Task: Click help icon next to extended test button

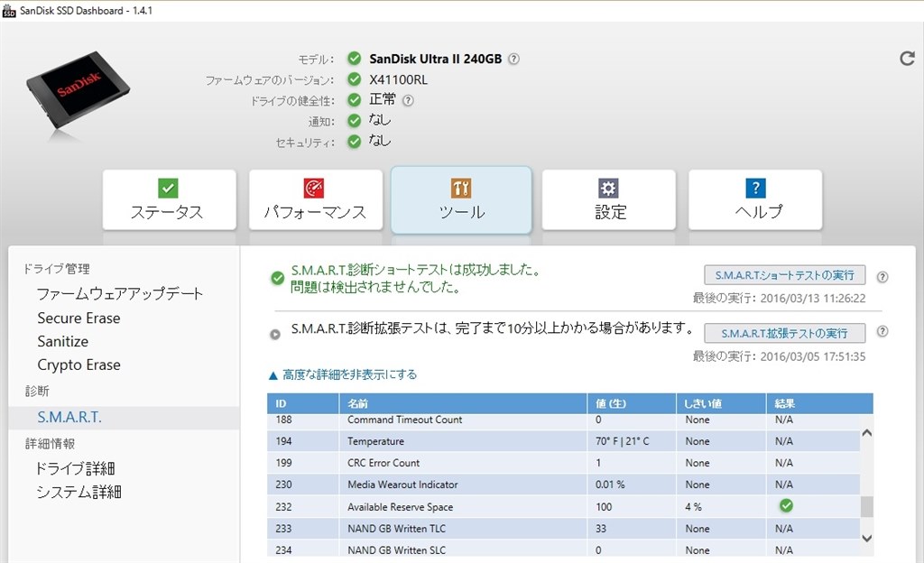Action: (x=882, y=331)
